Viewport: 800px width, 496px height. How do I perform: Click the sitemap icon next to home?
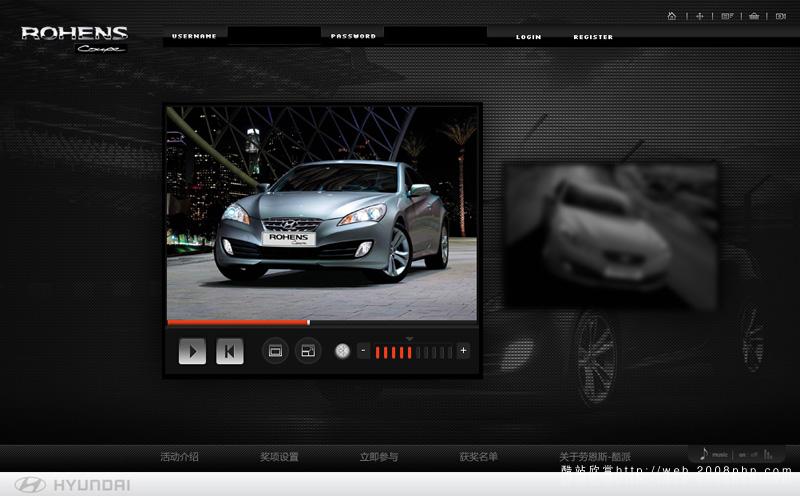point(700,16)
